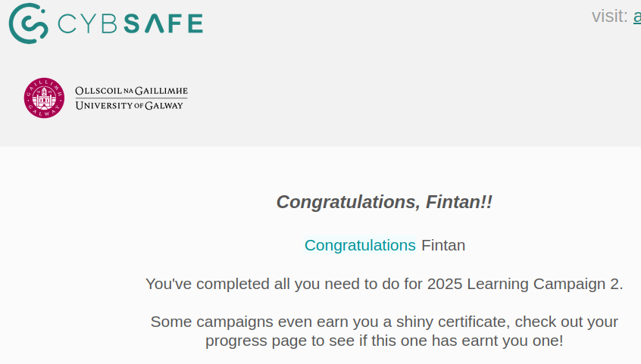Viewport: 641px width, 364px height.
Task: Open the link after the "visit:" label
Action: pos(636,16)
